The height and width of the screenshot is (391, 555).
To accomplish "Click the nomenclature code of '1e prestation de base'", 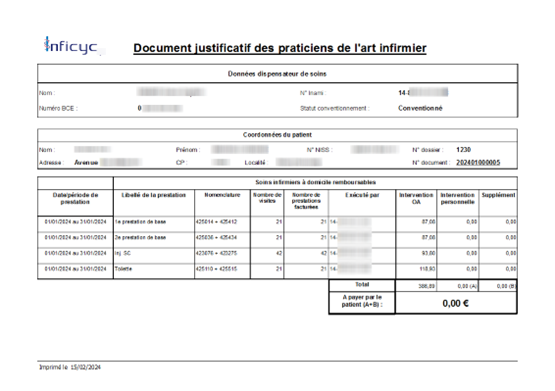I will pyautogui.click(x=216, y=222).
